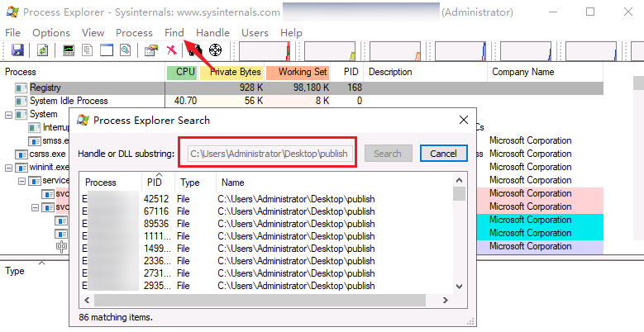Open the Process menu

click(x=134, y=33)
